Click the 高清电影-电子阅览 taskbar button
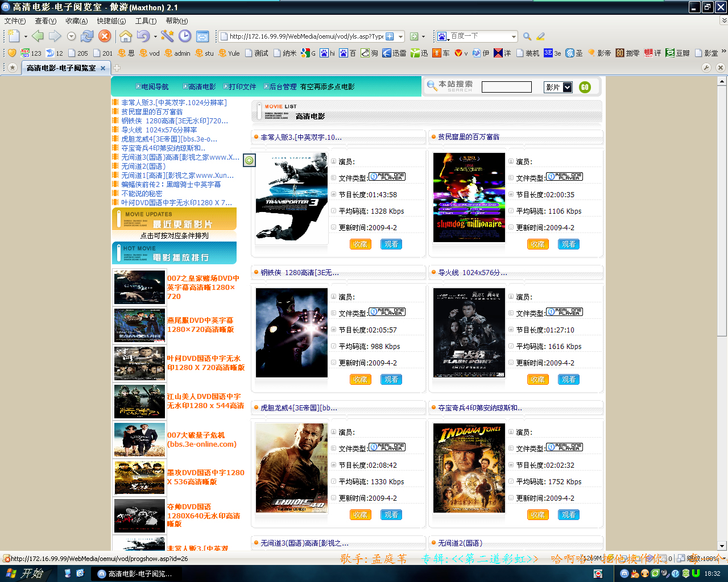728x582 pixels. click(135, 573)
